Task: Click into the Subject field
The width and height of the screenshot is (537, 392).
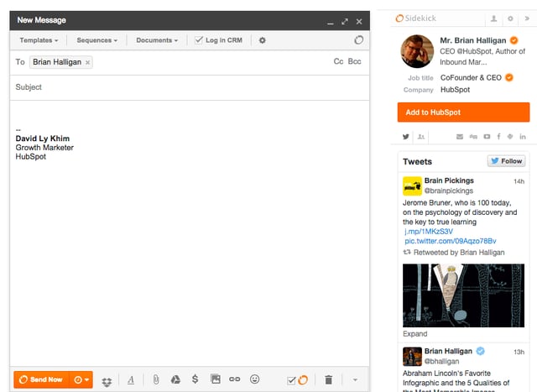Action: 190,87
